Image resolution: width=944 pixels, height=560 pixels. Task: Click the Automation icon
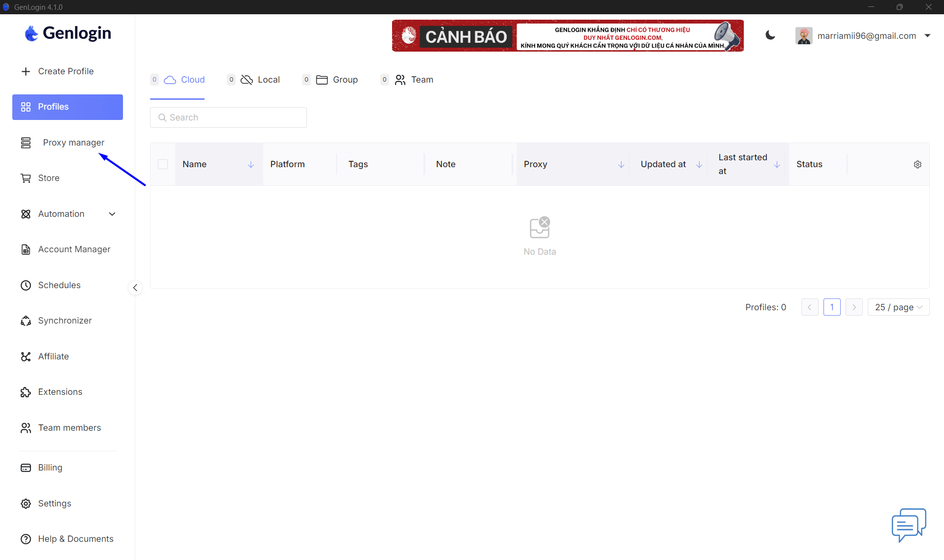pos(26,214)
